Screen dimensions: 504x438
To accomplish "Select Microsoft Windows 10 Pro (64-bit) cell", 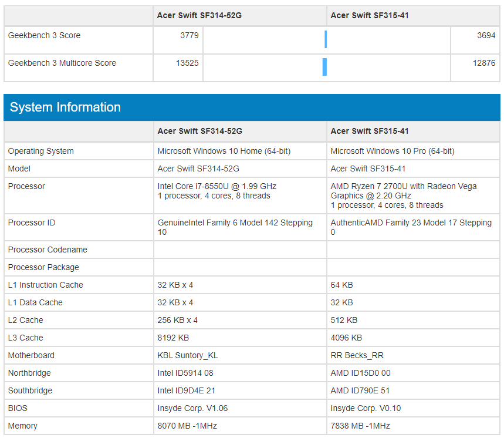I will [x=414, y=151].
